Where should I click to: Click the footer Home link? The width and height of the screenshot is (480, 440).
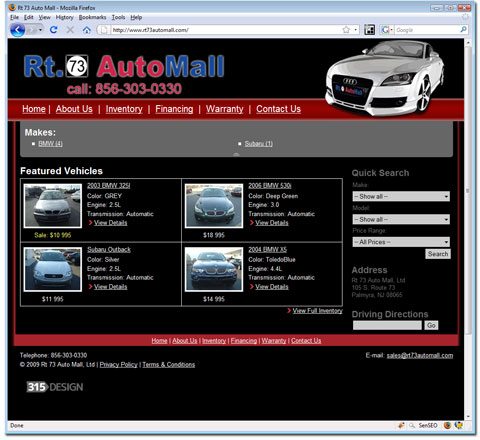tap(159, 341)
